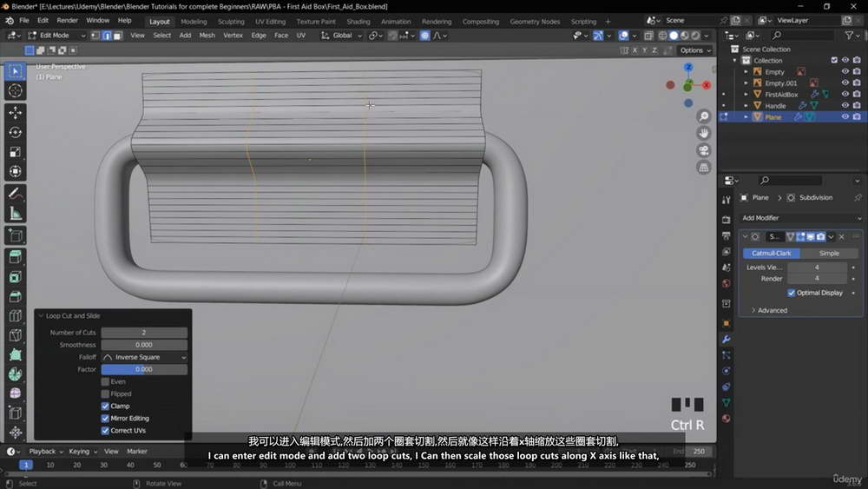Switch to Modeling workspace tab
The height and width of the screenshot is (489, 868).
coord(194,22)
